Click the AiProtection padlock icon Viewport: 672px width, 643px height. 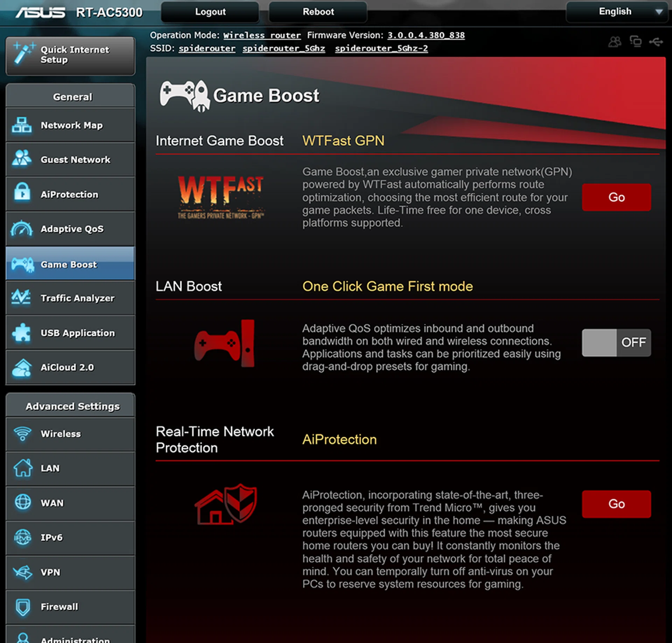22,193
